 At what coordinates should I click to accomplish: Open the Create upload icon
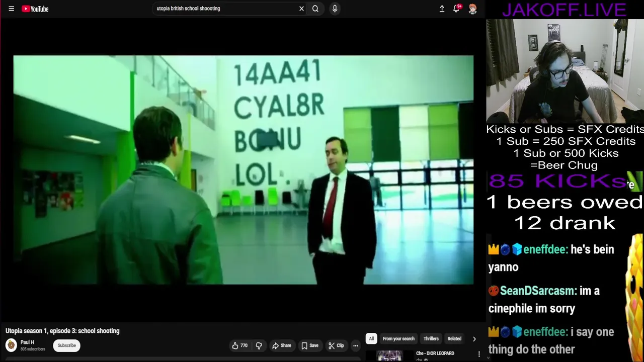(442, 9)
